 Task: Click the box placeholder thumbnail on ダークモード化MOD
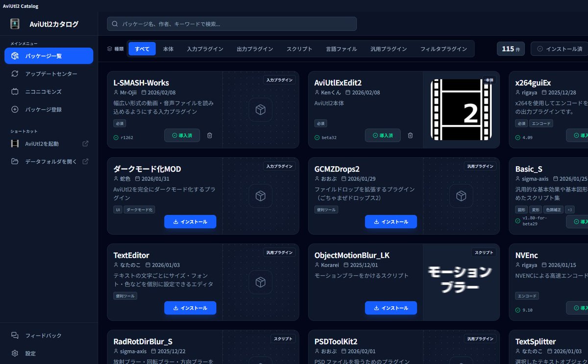coord(261,196)
